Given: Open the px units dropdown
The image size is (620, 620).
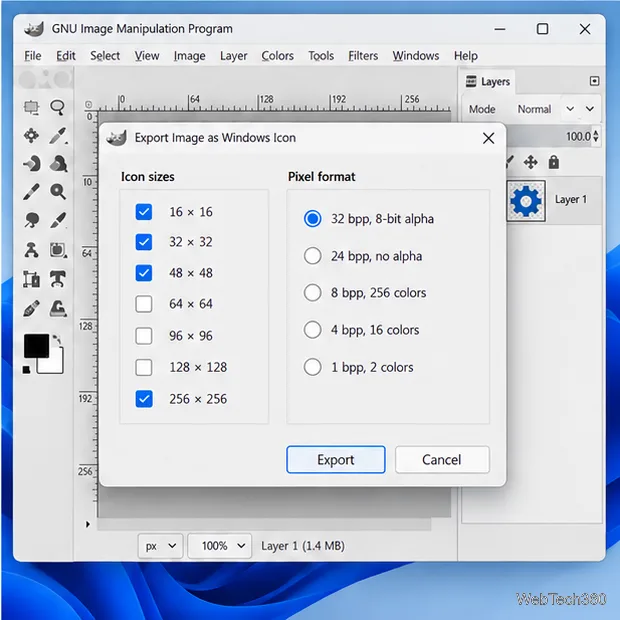Looking at the screenshot, I should (161, 546).
